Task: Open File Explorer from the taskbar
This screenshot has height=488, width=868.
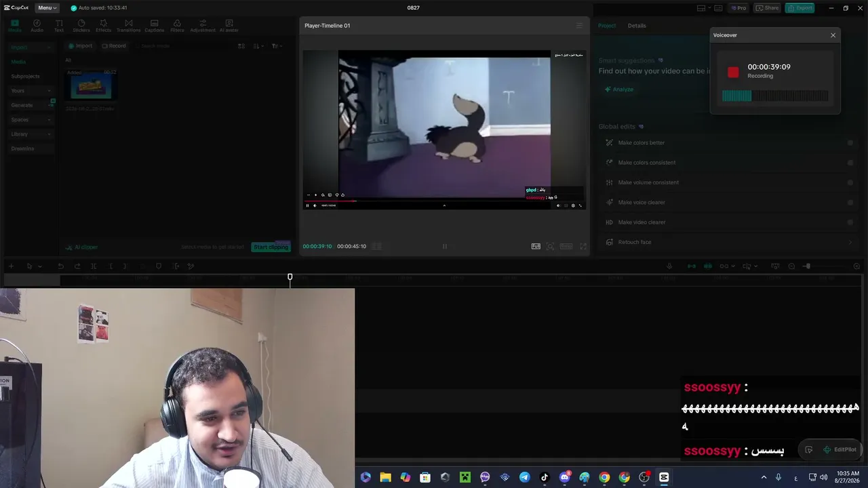Action: click(385, 477)
